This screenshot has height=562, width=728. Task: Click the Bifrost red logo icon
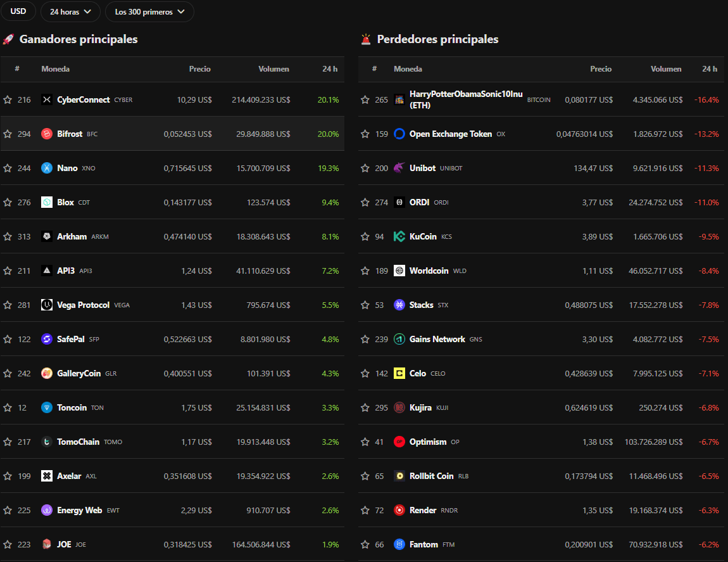(x=47, y=134)
